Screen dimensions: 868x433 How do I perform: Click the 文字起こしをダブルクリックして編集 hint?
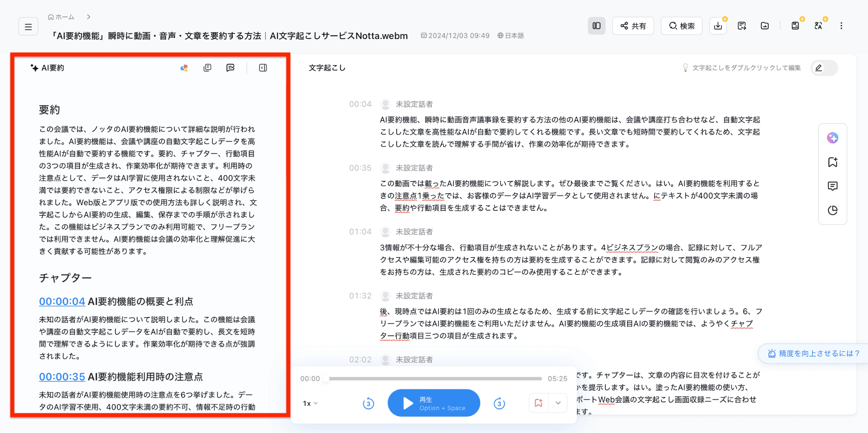(746, 68)
